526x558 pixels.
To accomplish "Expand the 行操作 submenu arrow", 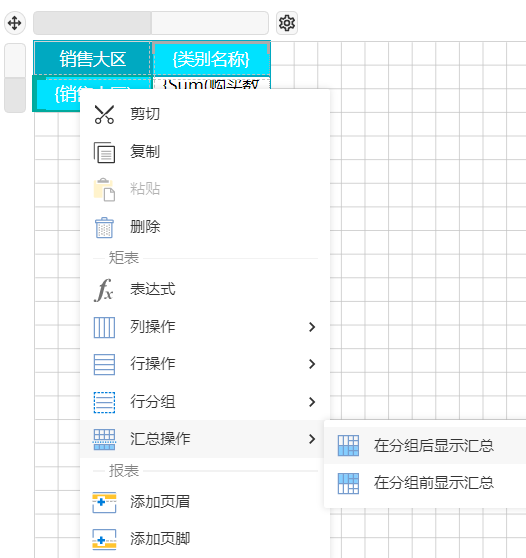I will [312, 364].
